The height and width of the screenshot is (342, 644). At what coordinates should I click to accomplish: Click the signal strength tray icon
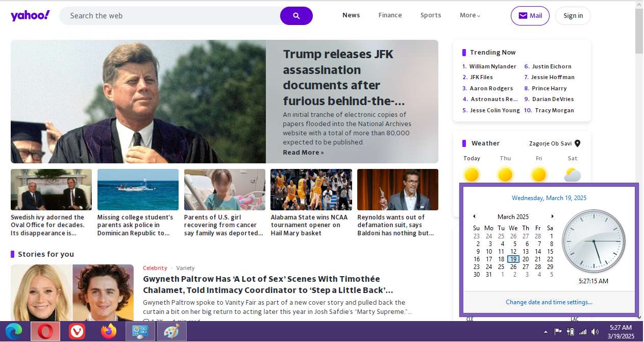tap(583, 332)
